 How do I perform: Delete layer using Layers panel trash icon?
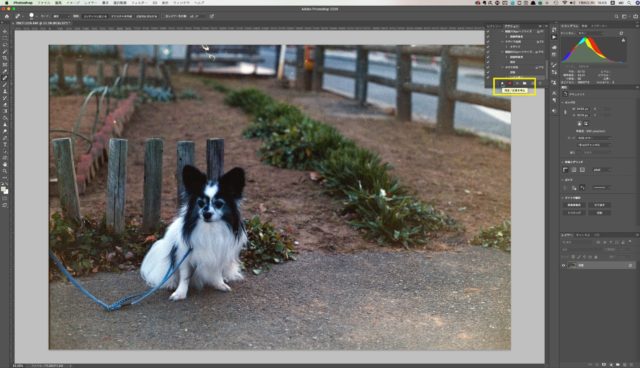[631, 365]
